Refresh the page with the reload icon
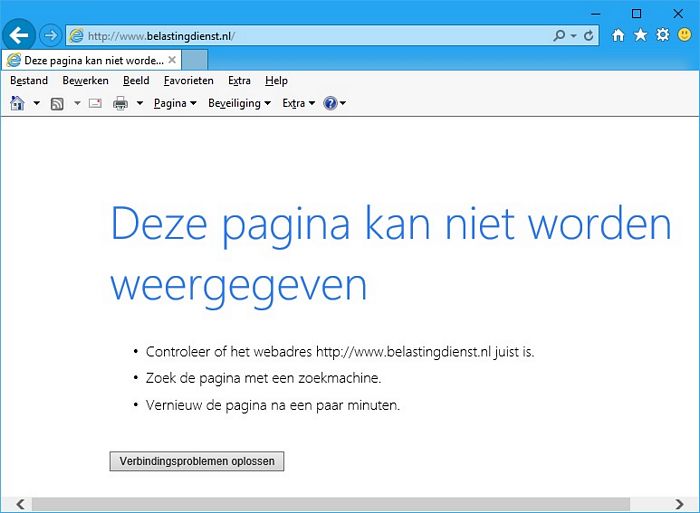Image resolution: width=700 pixels, height=513 pixels. [x=588, y=35]
